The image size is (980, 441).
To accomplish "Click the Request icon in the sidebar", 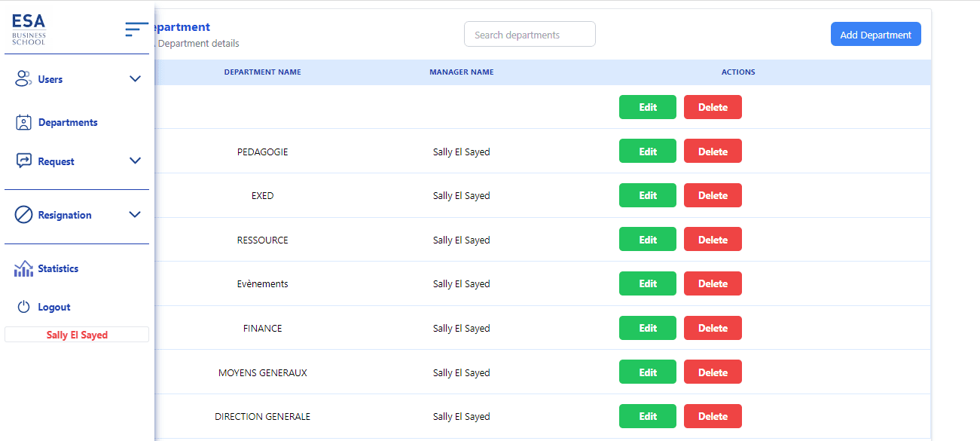I will click(x=23, y=160).
